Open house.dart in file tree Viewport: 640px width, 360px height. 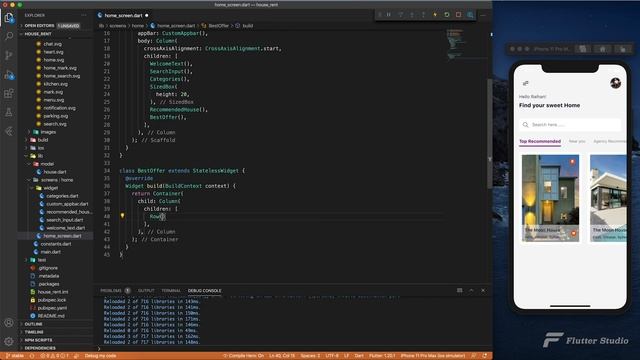pos(55,172)
